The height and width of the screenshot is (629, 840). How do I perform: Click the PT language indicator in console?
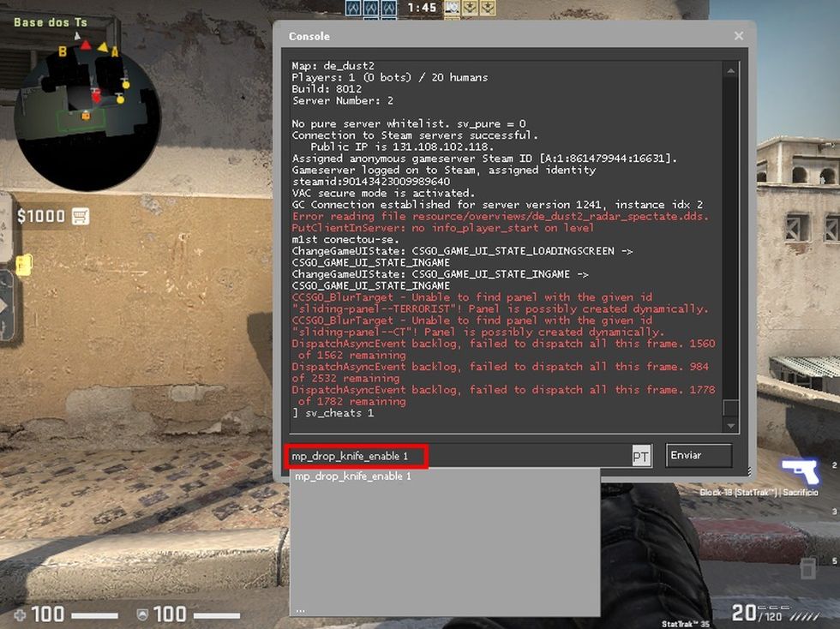[x=641, y=457]
